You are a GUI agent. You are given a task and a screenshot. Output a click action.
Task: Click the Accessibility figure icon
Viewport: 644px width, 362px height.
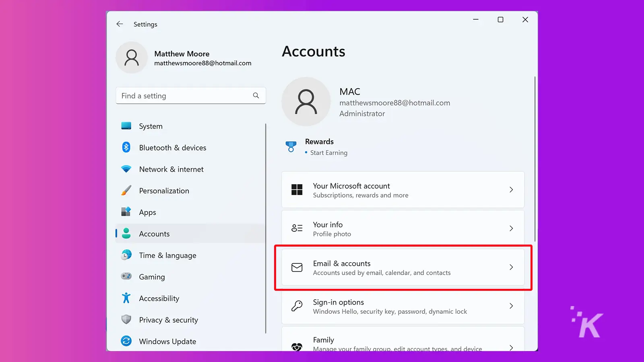126,298
